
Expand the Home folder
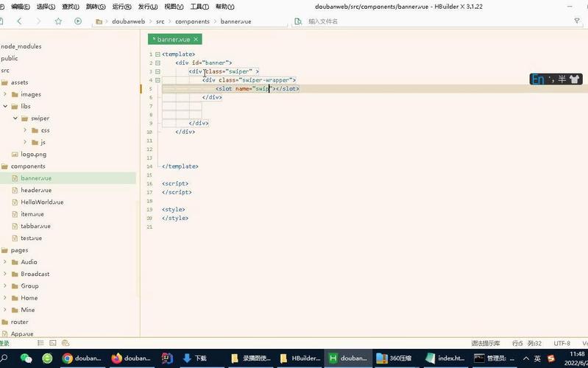pos(5,298)
